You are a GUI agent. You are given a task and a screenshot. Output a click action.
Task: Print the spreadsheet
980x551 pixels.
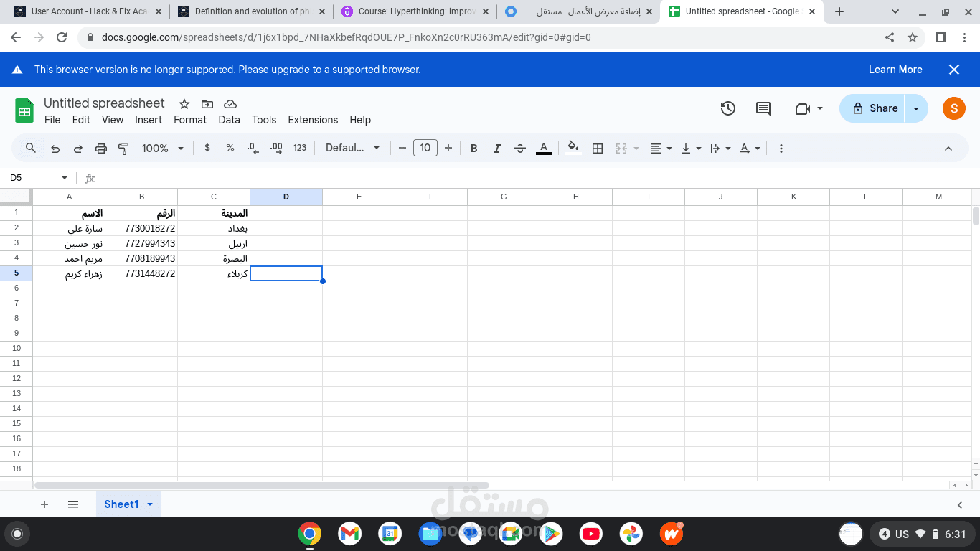pos(101,149)
